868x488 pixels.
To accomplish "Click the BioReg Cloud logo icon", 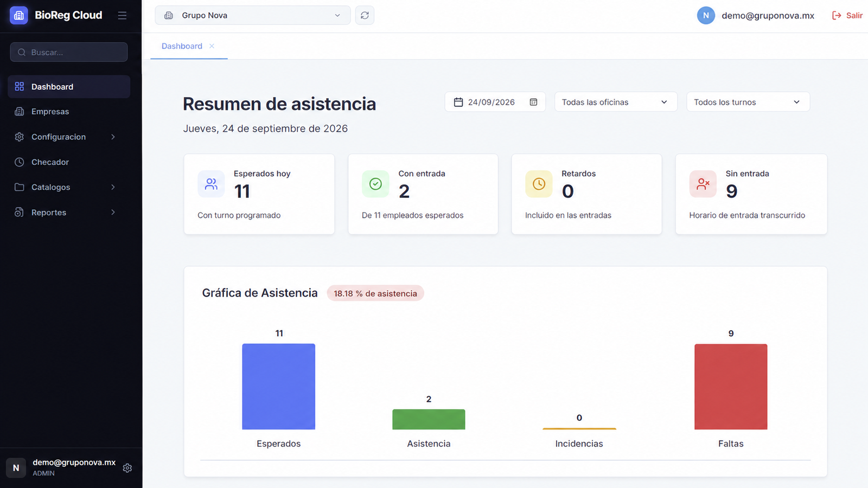I will pos(19,15).
